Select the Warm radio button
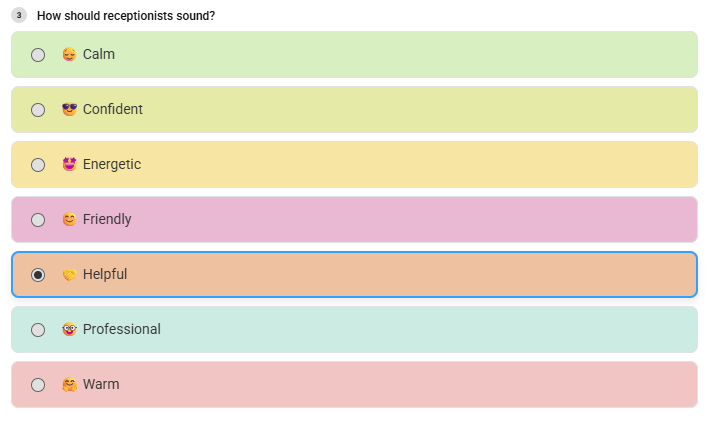The image size is (709, 422). [38, 385]
